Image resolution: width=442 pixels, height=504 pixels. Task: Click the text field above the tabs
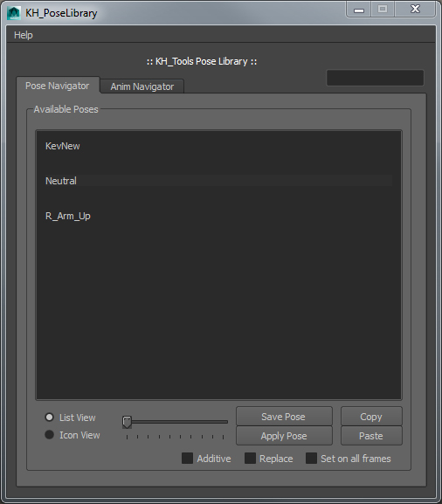tap(375, 78)
